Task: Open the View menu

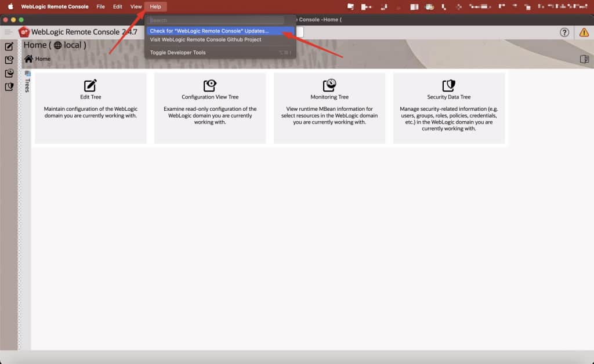Action: point(136,6)
